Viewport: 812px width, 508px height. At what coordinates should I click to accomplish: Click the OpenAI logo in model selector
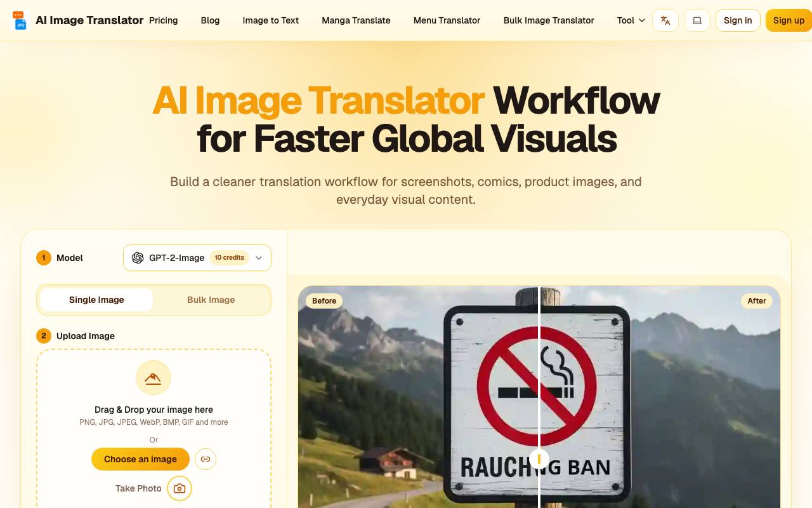pyautogui.click(x=138, y=258)
